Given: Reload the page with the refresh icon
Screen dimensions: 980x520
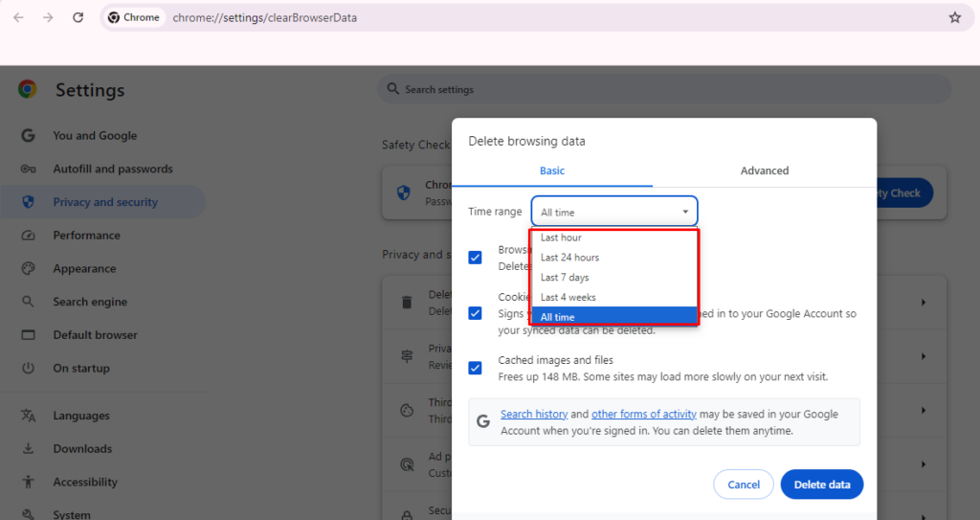Looking at the screenshot, I should [78, 17].
